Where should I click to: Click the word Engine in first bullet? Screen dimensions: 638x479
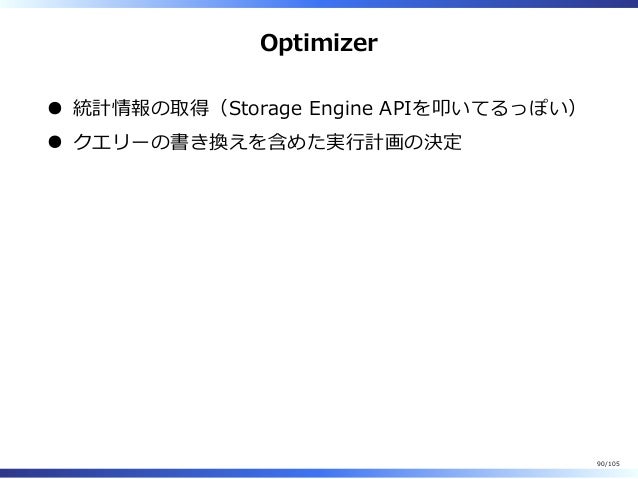341,109
